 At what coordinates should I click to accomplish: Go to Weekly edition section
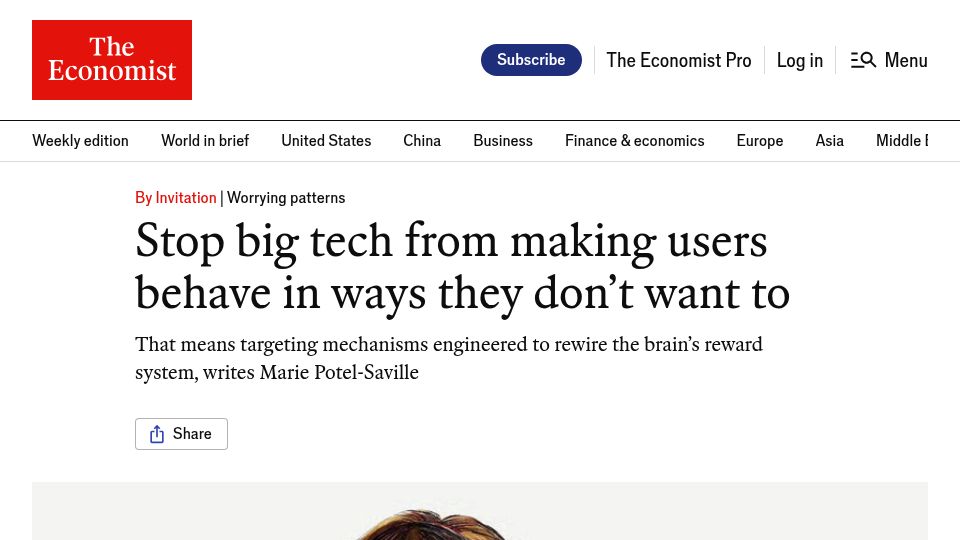[80, 141]
